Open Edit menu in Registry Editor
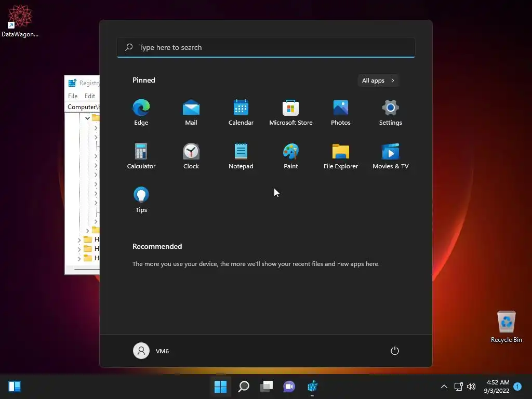This screenshot has height=399, width=532. (x=89, y=96)
